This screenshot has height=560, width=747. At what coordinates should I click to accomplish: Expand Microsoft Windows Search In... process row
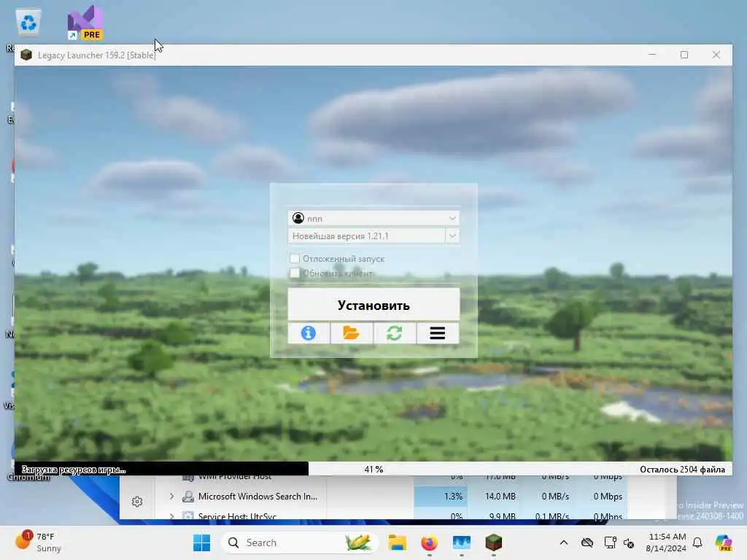(171, 496)
